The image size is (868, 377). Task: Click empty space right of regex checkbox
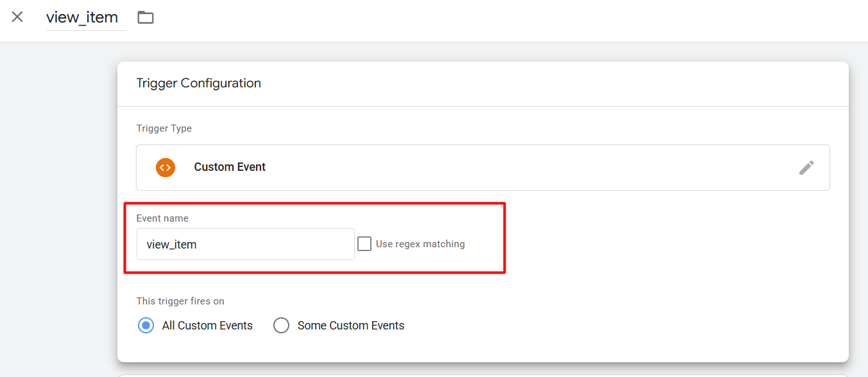[642, 244]
